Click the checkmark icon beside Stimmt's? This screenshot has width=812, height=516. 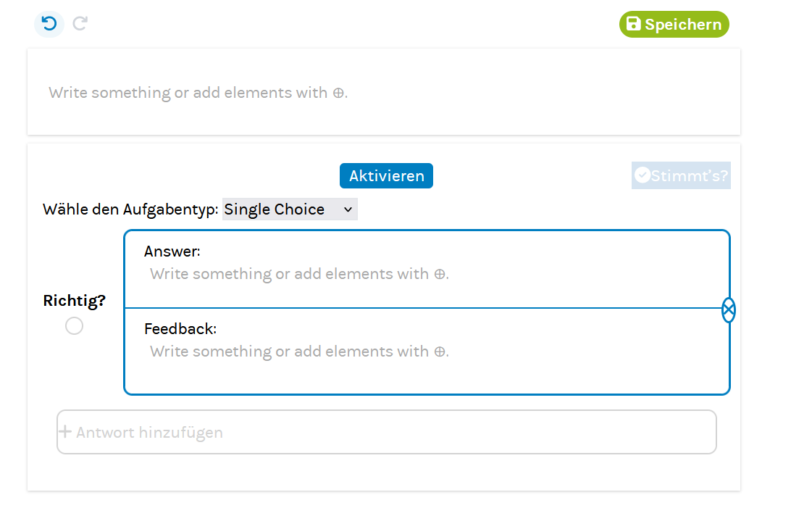click(x=642, y=175)
